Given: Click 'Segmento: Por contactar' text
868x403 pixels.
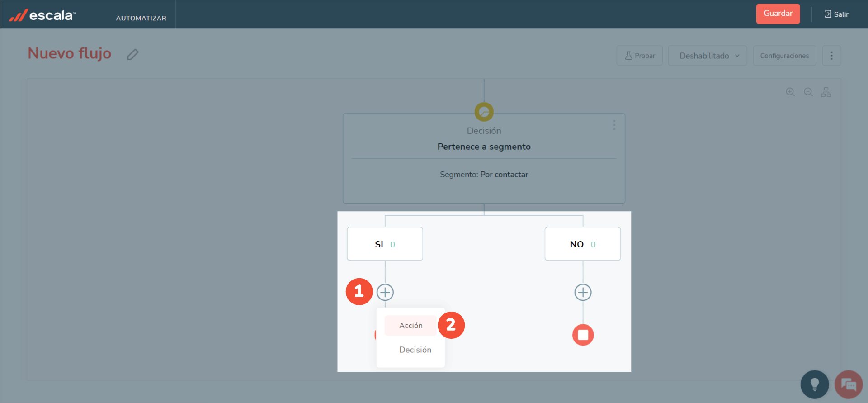Looking at the screenshot, I should [484, 175].
